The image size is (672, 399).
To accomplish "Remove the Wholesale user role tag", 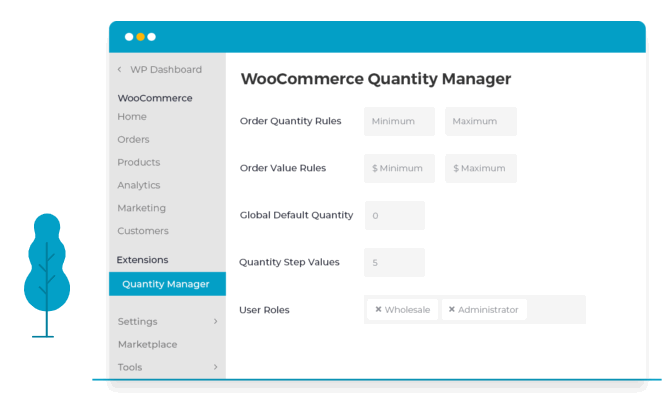I will coord(378,309).
